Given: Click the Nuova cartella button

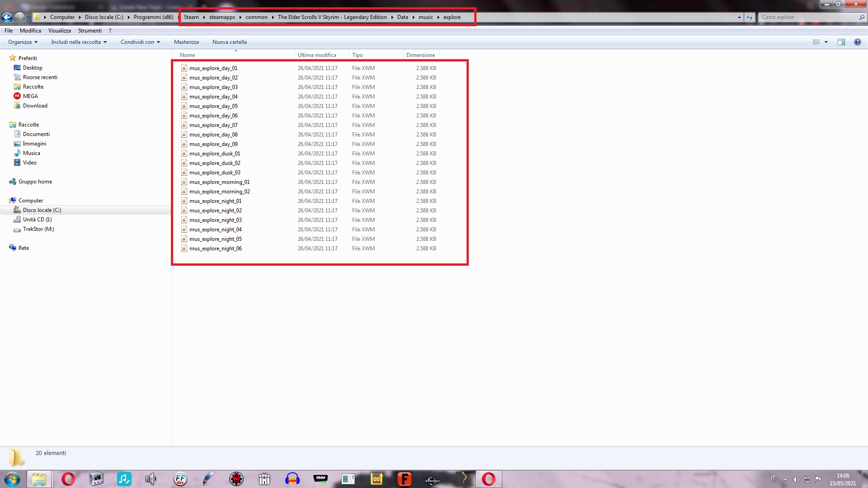Looking at the screenshot, I should (x=230, y=42).
